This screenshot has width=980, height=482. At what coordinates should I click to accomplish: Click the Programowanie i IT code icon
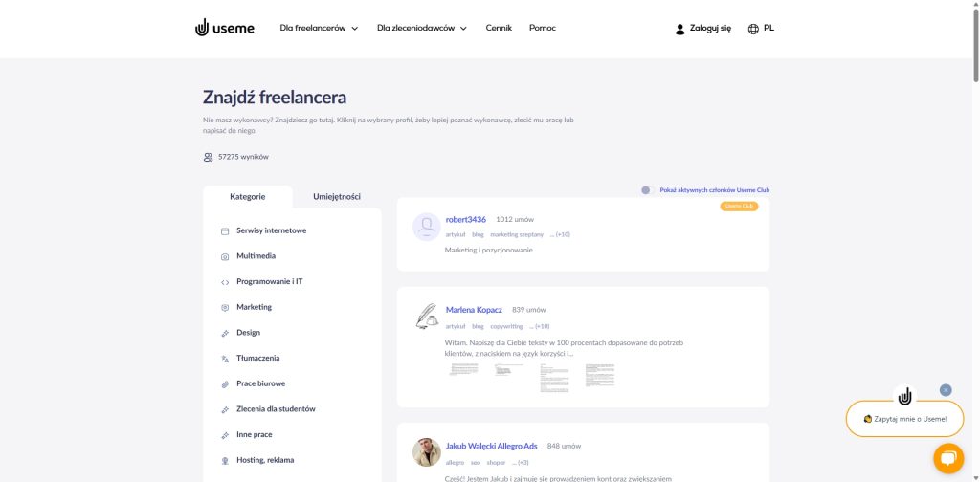coord(225,282)
